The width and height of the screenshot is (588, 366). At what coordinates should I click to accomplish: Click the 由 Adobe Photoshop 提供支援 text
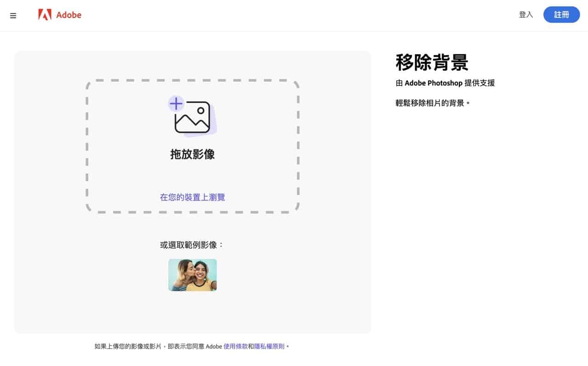445,83
